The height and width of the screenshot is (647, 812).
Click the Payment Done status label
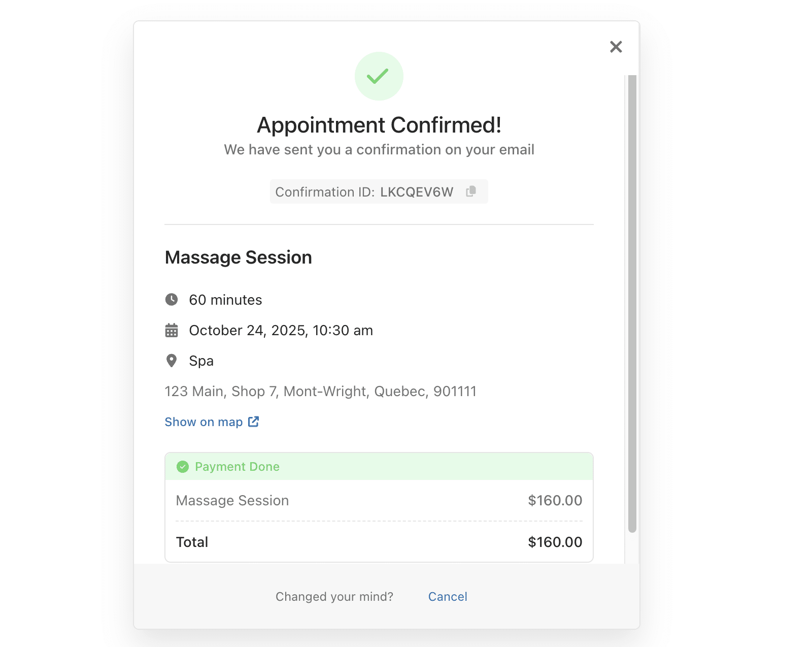click(237, 467)
